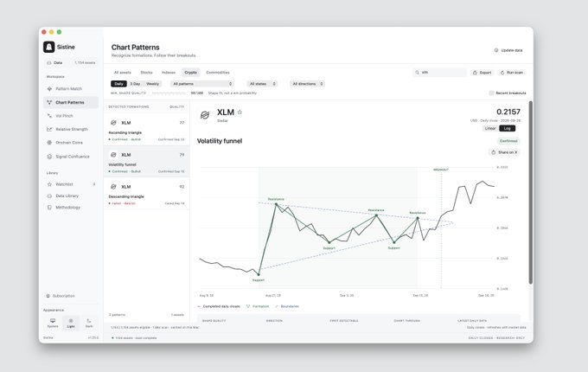Open the All states dropdown

[263, 84]
